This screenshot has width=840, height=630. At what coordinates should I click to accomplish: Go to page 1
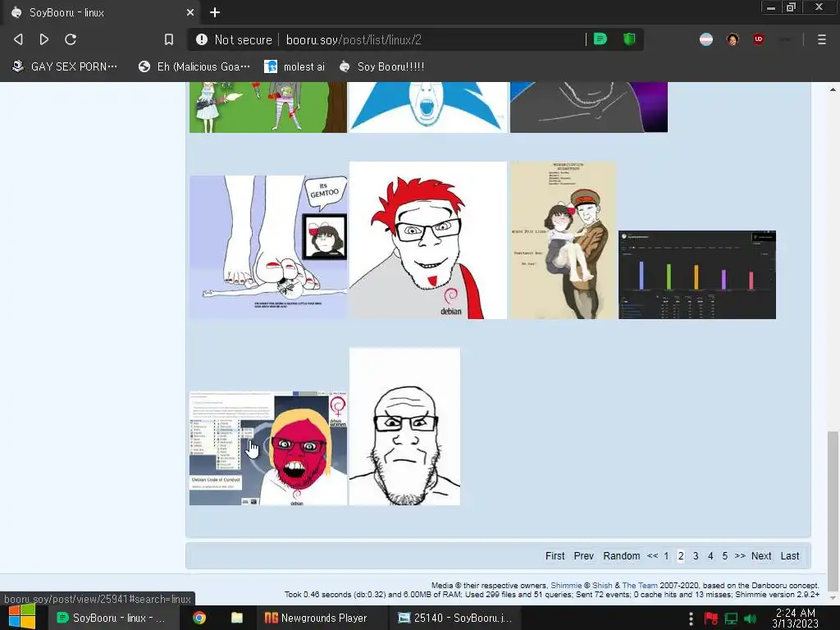(x=666, y=556)
